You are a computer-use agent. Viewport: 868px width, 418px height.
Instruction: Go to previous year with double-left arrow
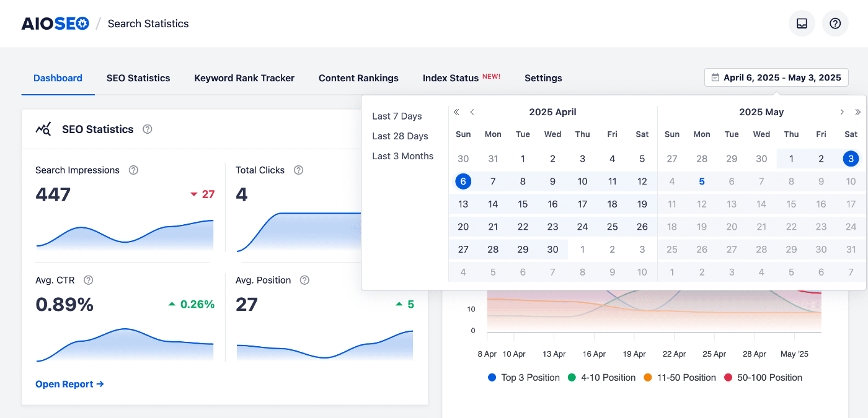point(456,112)
